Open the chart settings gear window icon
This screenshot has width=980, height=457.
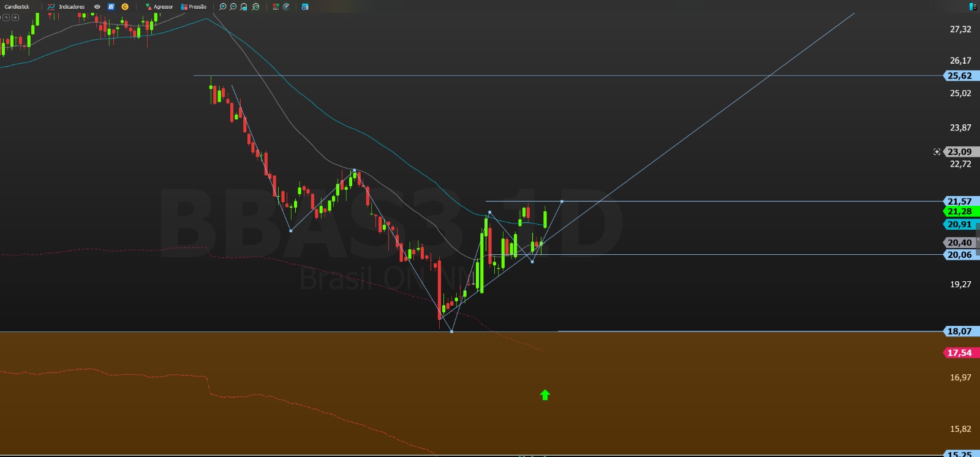(304, 7)
